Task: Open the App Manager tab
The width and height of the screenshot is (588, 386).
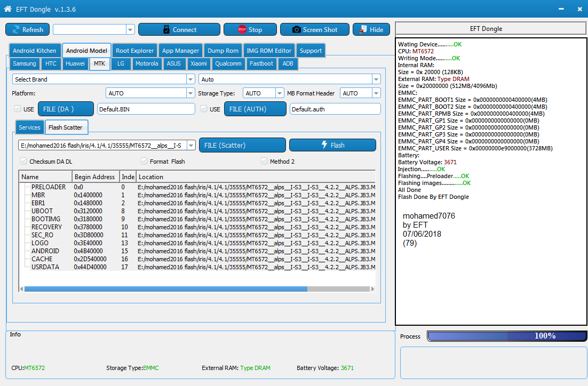Action: (x=180, y=51)
